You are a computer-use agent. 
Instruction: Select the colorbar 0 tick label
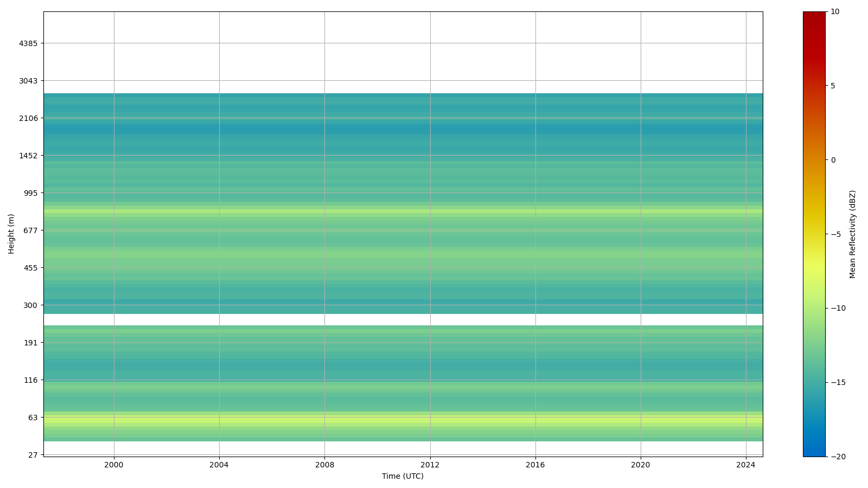coord(833,160)
